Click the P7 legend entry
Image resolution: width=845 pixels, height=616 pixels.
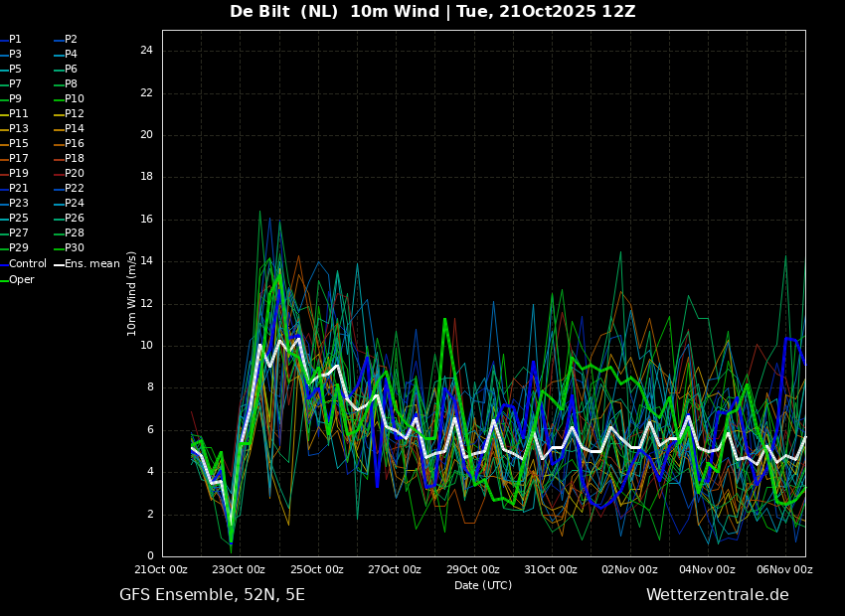click(15, 84)
